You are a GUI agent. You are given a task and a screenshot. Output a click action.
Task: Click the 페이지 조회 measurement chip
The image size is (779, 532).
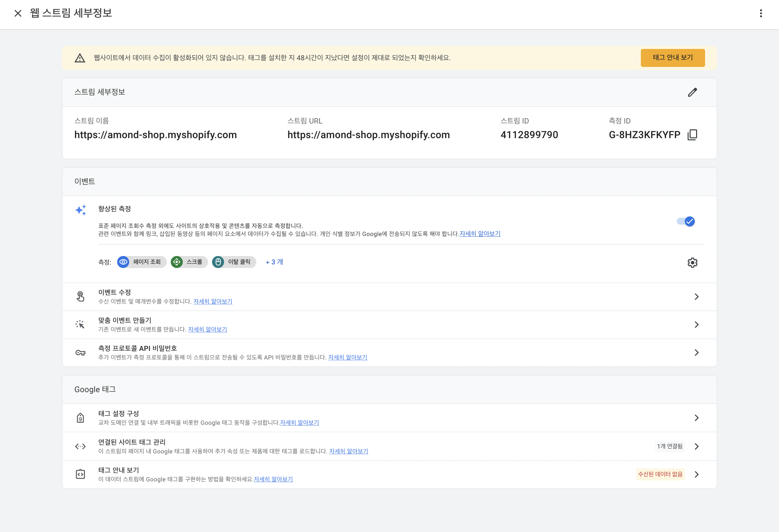142,262
